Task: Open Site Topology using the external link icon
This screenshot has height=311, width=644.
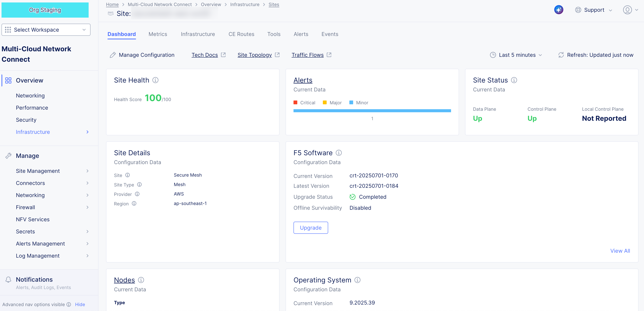Action: click(277, 55)
